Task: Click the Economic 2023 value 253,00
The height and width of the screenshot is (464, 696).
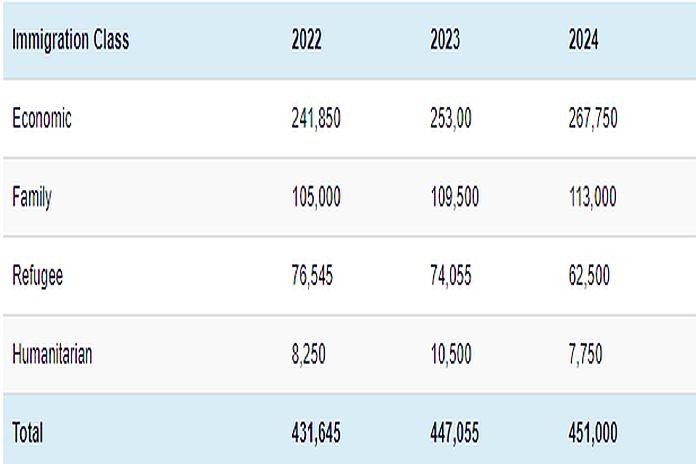Action: click(450, 118)
